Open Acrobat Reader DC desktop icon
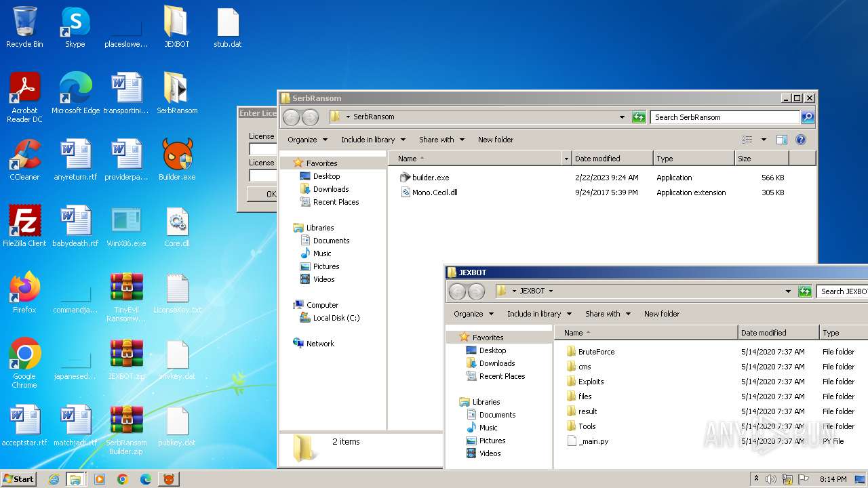This screenshot has height=488, width=868. pos(24,98)
